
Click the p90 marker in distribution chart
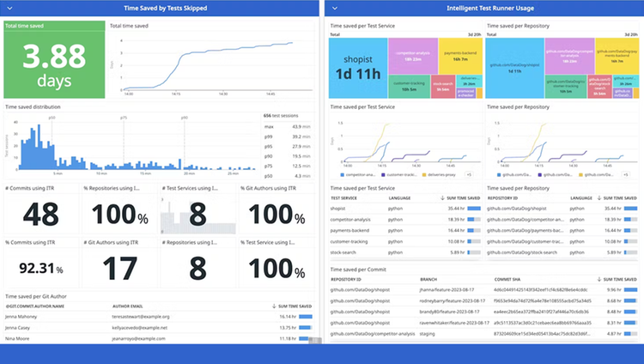185,118
